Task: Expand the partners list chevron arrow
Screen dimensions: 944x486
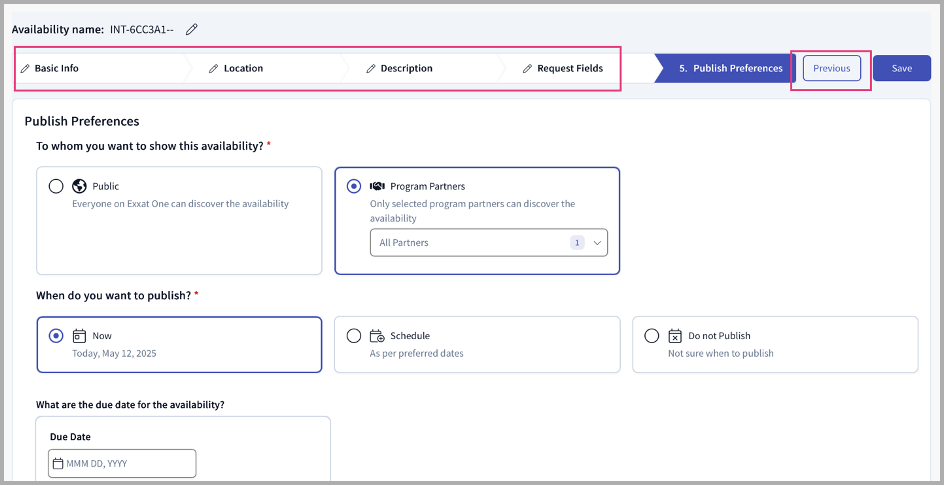Action: pos(597,243)
